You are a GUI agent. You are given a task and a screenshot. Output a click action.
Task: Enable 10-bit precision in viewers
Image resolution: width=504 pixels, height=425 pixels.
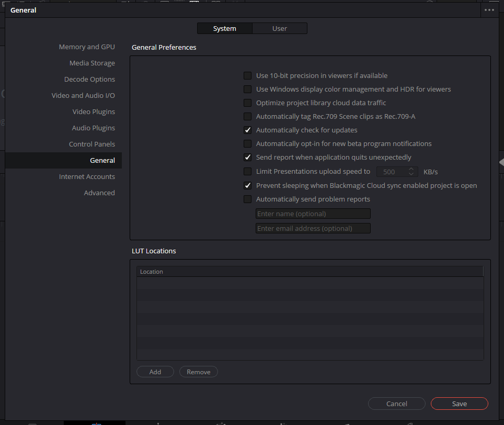[247, 75]
